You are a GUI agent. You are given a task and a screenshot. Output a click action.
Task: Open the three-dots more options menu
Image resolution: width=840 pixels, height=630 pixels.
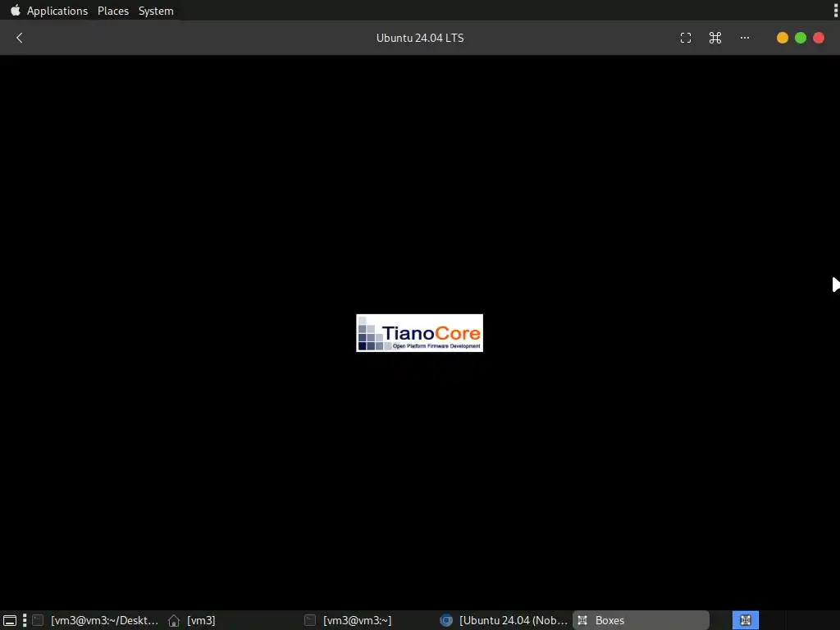point(745,38)
